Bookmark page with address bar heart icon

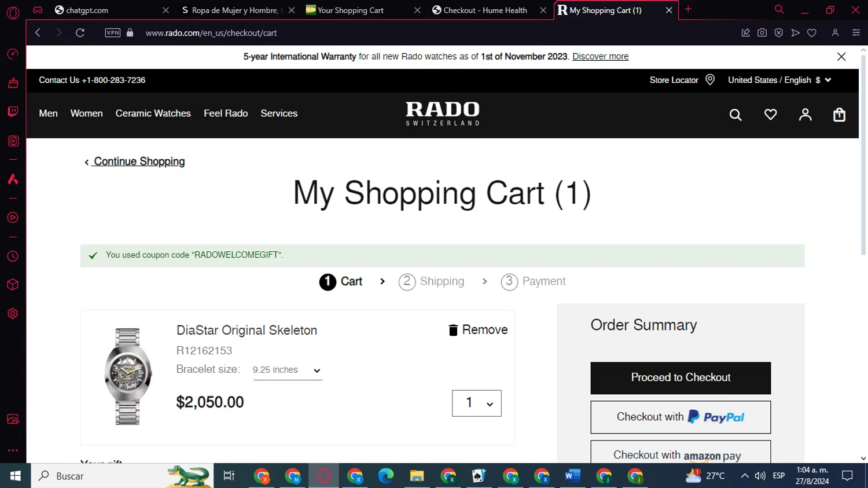(x=812, y=33)
